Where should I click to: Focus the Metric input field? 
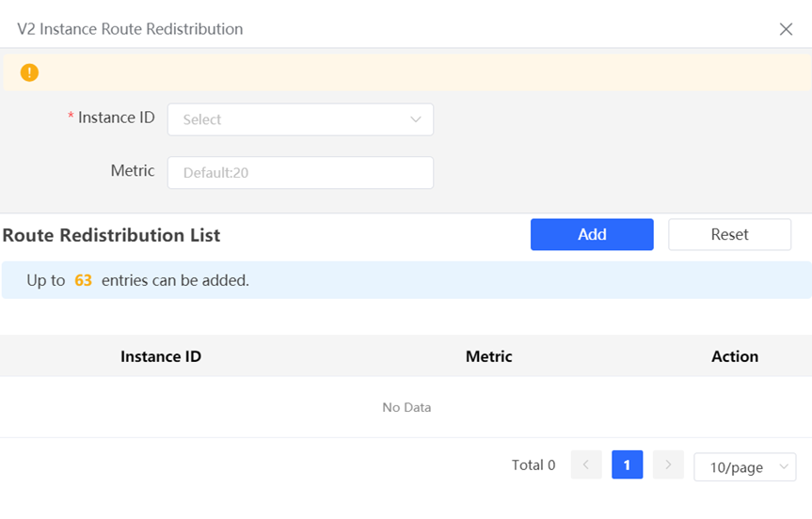(x=300, y=173)
